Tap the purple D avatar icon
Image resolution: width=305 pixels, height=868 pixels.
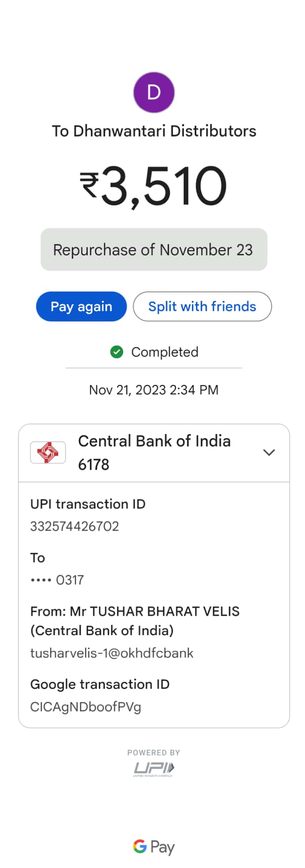pos(154,92)
